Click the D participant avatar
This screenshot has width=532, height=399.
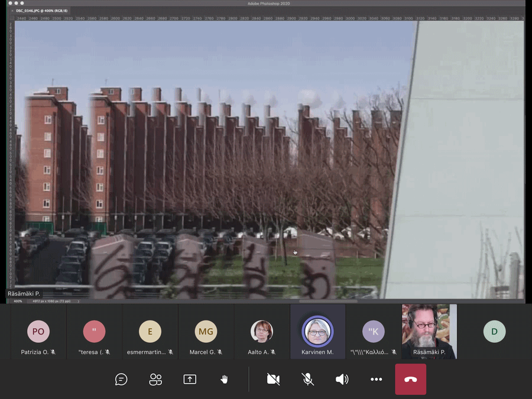tap(494, 332)
